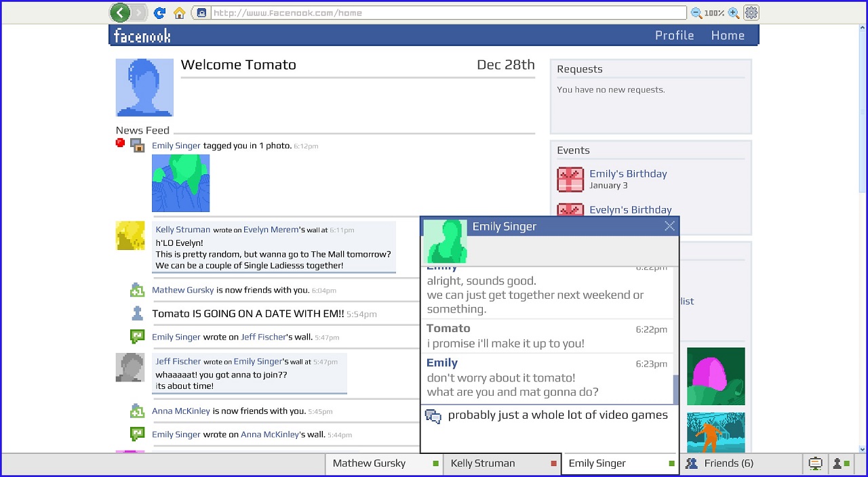868x477 pixels.
Task: Click the chat message input field
Action: click(549, 428)
